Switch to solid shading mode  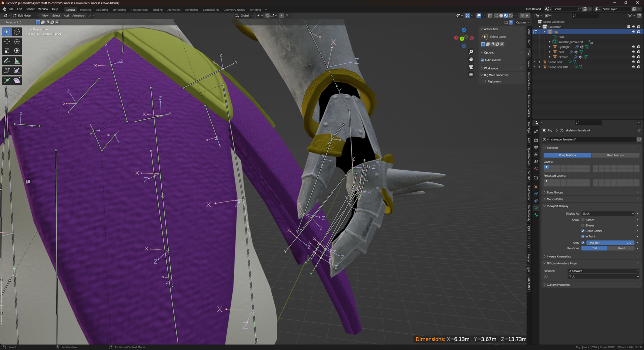tap(501, 15)
